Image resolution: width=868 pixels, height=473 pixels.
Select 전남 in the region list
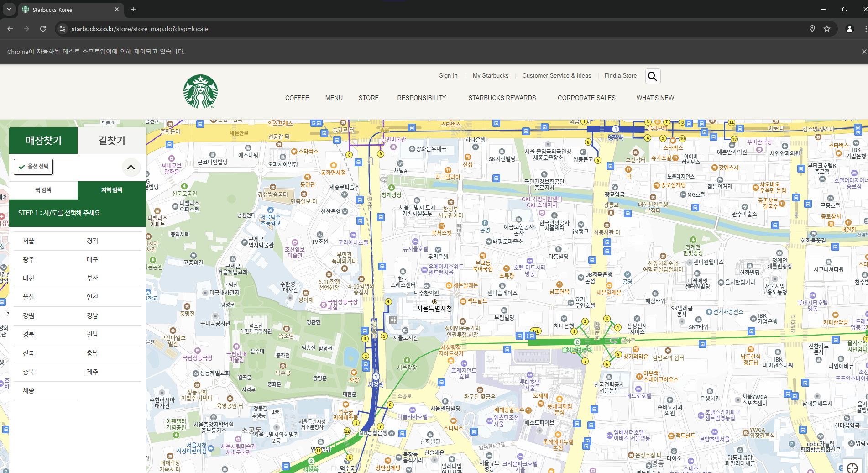pos(93,335)
